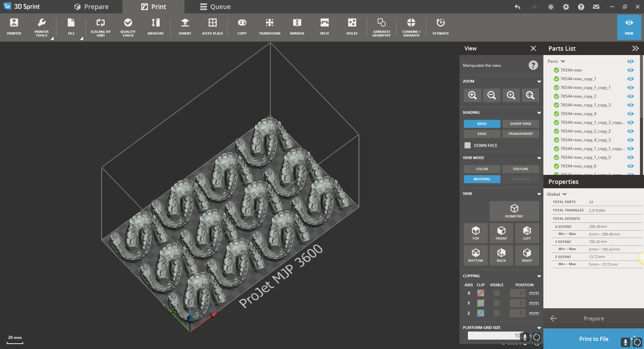Click the Print to File button
The width and height of the screenshot is (644, 349).
(593, 339)
